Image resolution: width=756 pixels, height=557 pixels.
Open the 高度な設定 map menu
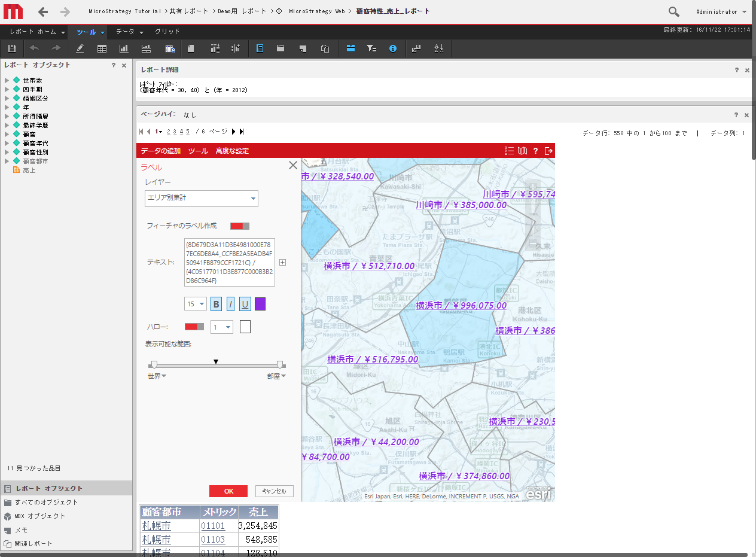coord(232,151)
